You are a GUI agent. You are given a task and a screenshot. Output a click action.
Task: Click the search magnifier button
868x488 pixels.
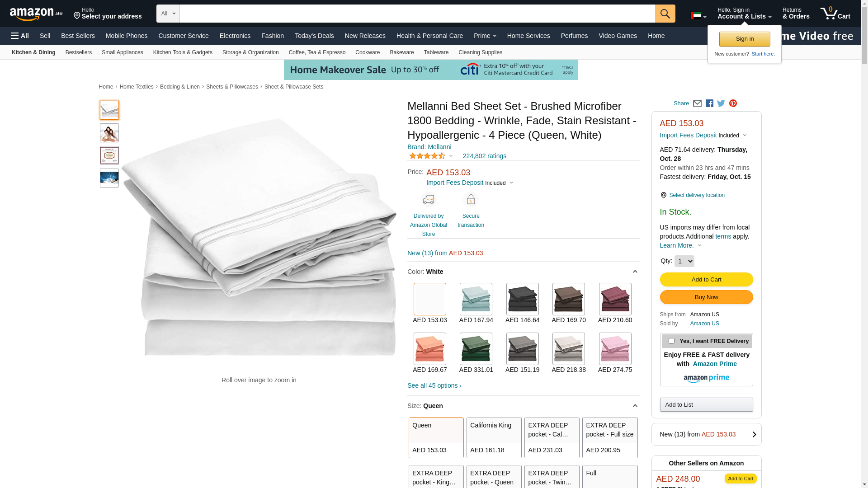point(665,14)
